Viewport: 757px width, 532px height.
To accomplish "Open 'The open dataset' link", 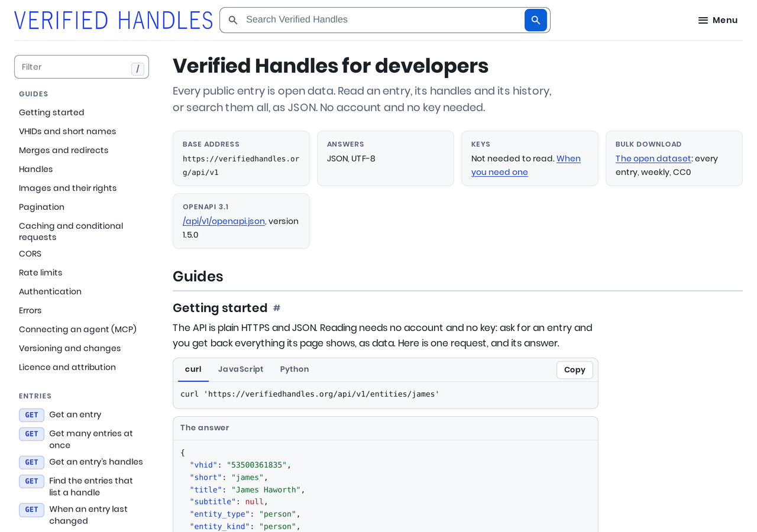I will [x=653, y=158].
